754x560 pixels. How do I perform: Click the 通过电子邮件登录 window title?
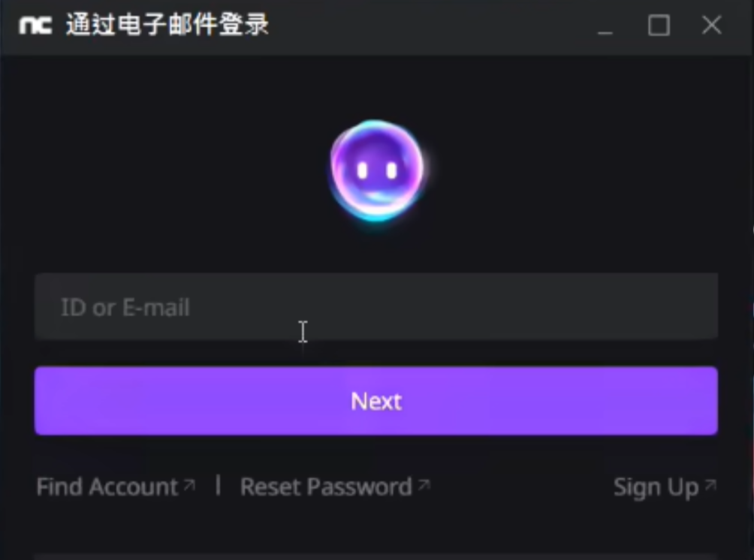[x=167, y=25]
